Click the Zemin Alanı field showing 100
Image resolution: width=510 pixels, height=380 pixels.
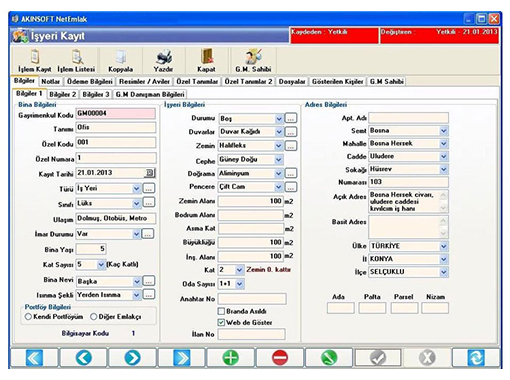[x=251, y=201]
